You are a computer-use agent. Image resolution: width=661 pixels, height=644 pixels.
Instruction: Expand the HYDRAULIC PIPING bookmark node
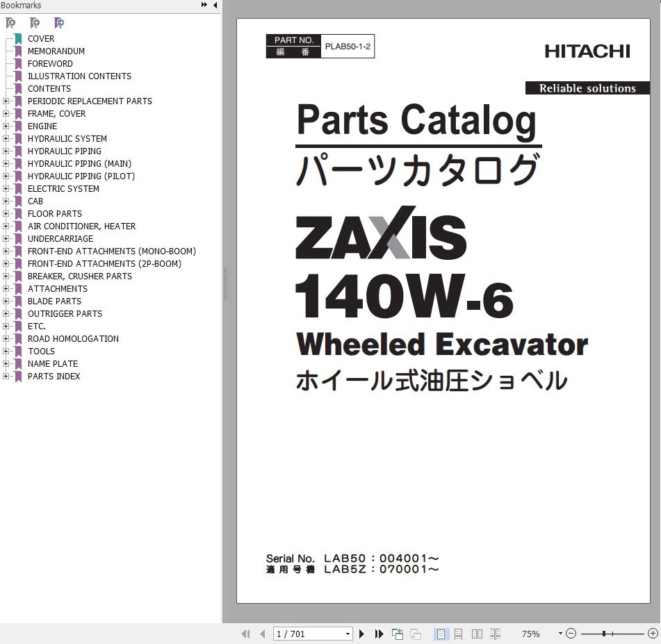point(6,151)
